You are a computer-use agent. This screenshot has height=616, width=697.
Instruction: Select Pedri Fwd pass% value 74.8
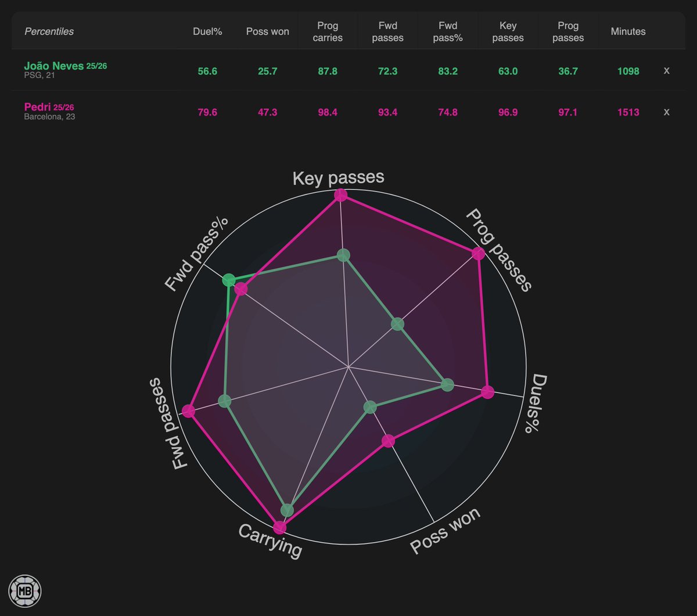tap(448, 112)
